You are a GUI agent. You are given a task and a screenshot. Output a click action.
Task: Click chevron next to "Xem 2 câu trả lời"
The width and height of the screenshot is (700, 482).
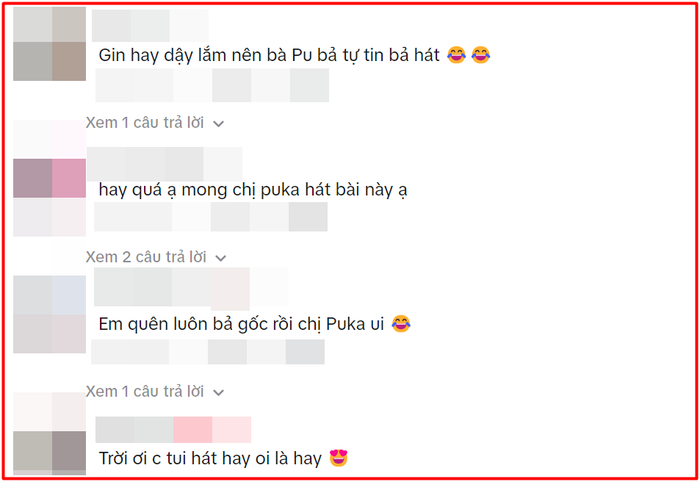pos(221,258)
